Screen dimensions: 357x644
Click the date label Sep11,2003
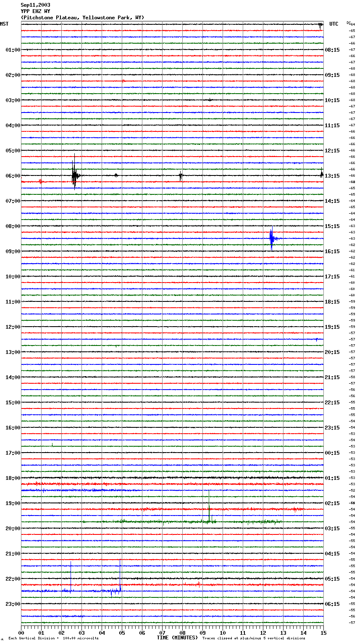point(35,5)
